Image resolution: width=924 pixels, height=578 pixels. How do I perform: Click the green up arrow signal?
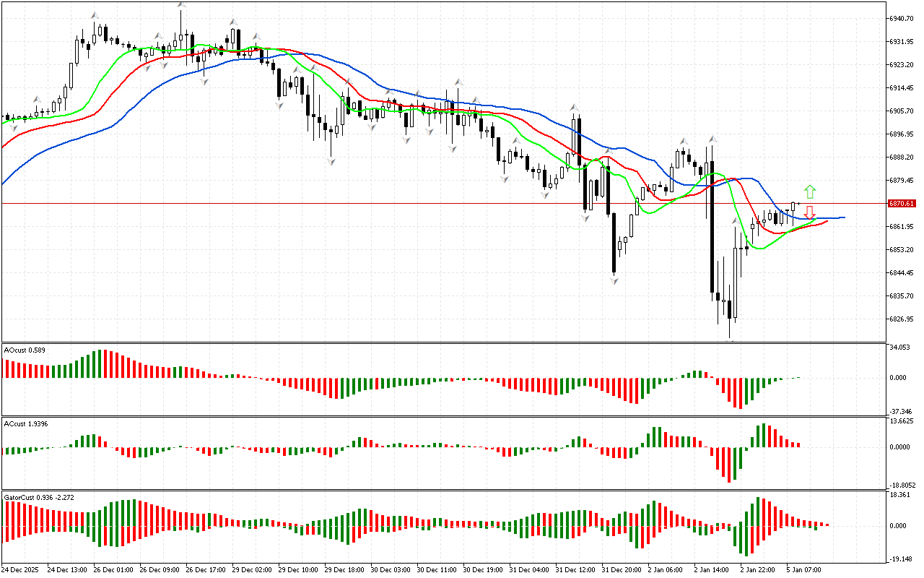click(810, 191)
